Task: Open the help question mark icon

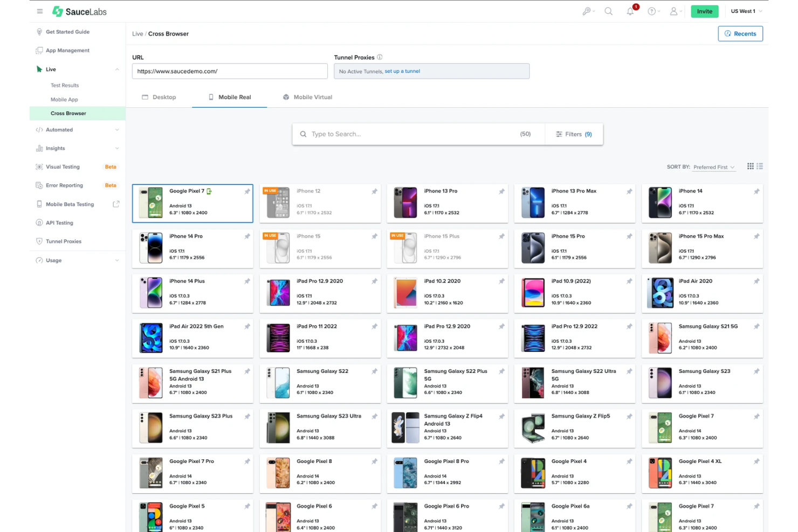Action: 652,11
